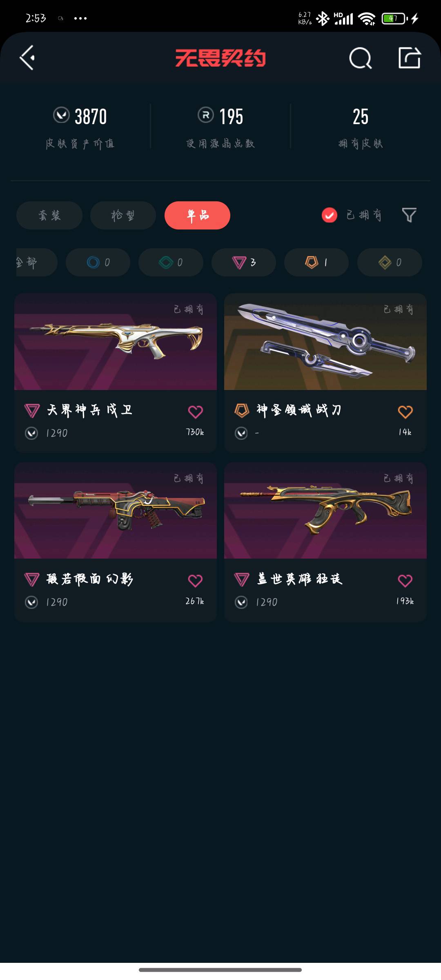Open the search magnifier icon

click(361, 58)
